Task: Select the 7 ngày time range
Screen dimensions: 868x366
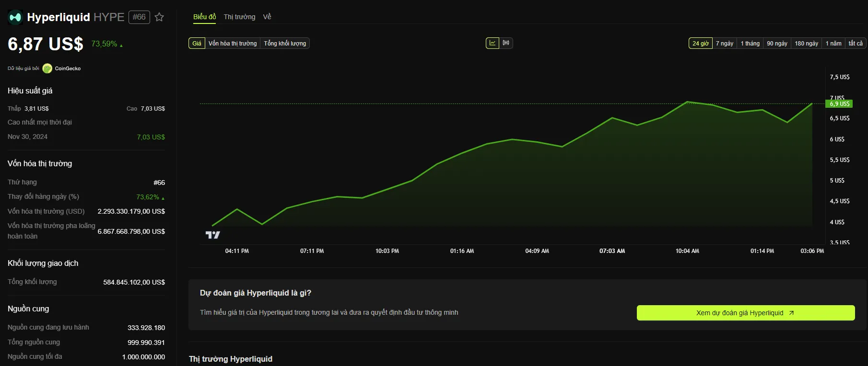Action: [x=725, y=43]
